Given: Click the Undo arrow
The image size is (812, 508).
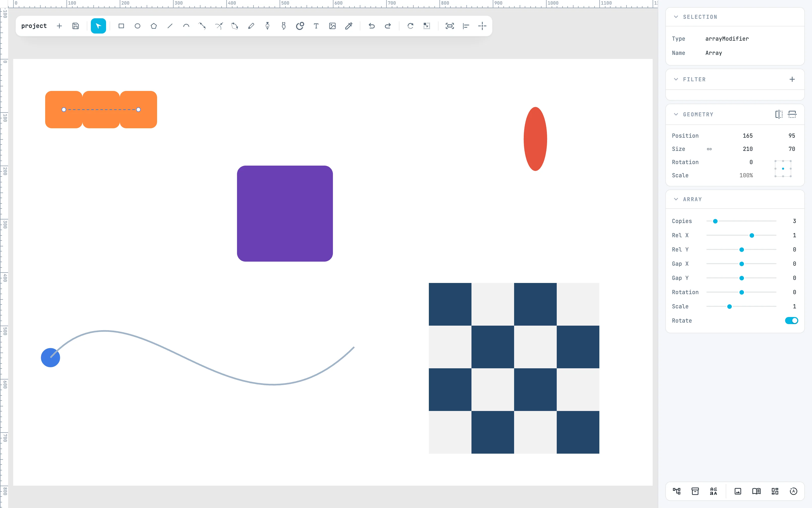Looking at the screenshot, I should tap(371, 26).
